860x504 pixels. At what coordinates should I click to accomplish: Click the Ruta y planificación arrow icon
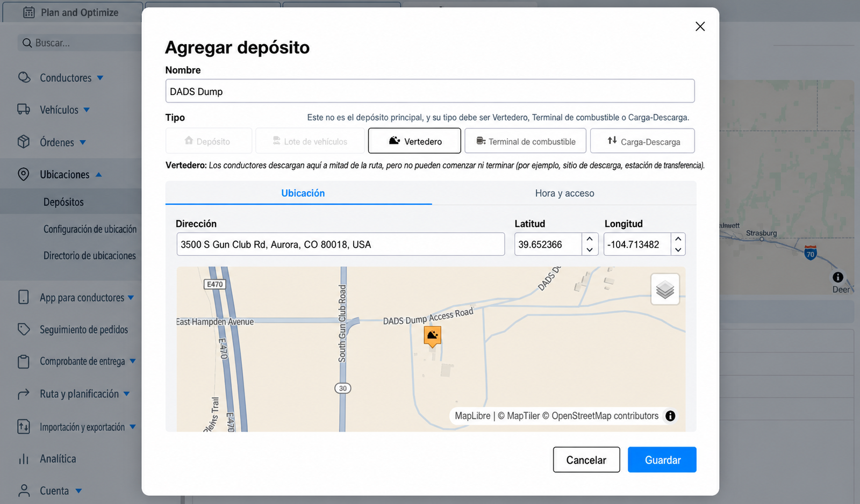click(x=24, y=394)
